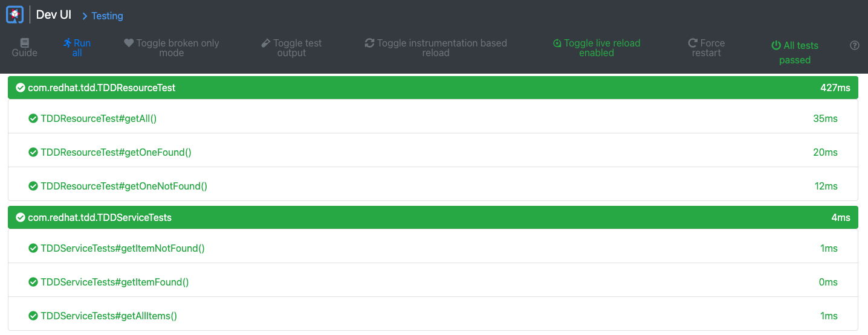The height and width of the screenshot is (335, 868).
Task: Click check icon of TDDResourceTest class header
Action: pos(21,88)
